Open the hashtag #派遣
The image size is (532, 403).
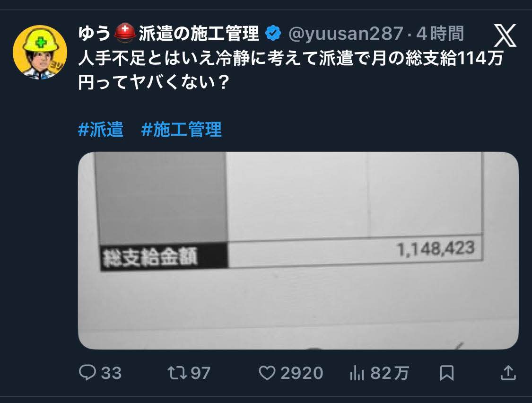(100, 129)
